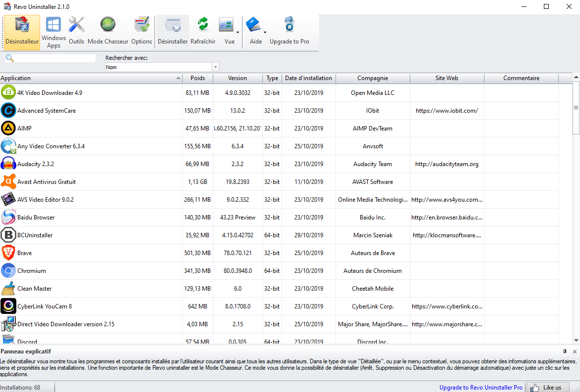Click the 80.0.3948.0 version cell
Screen dimensions: 580x392
pyautogui.click(x=238, y=271)
